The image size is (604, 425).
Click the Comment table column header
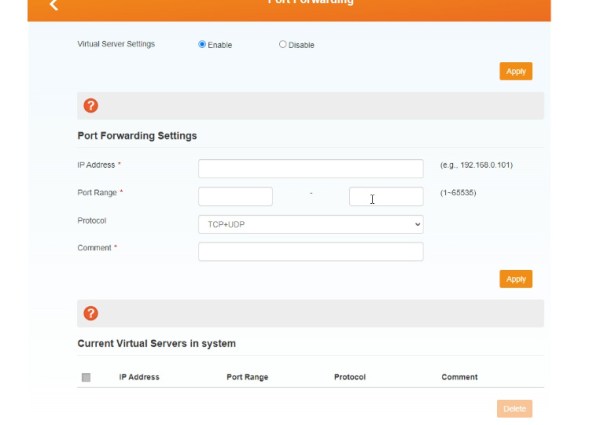(459, 377)
